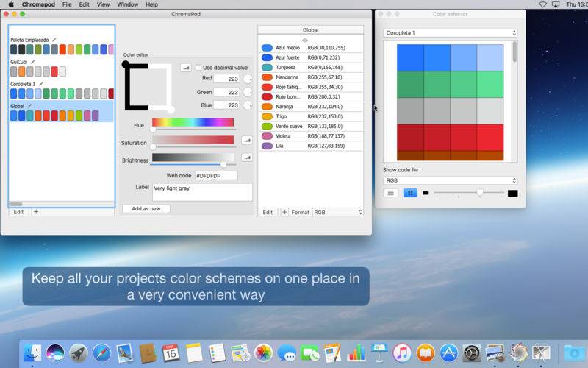The height and width of the screenshot is (368, 588).
Task: Open System Preferences from the Dock
Action: 471,353
